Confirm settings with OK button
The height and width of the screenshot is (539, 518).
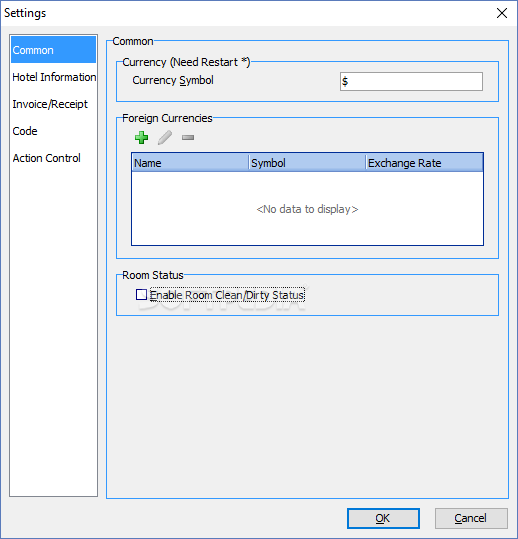click(383, 518)
